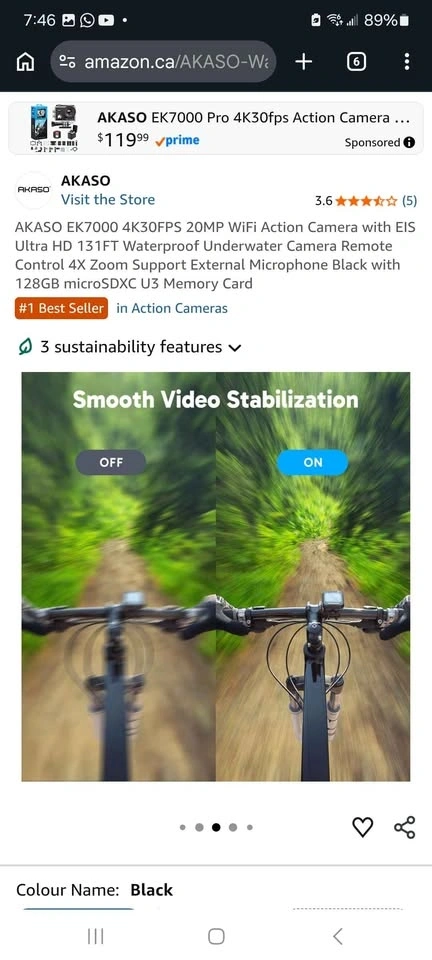The width and height of the screenshot is (432, 960).
Task: Tap the share icon below product image
Action: 404,828
